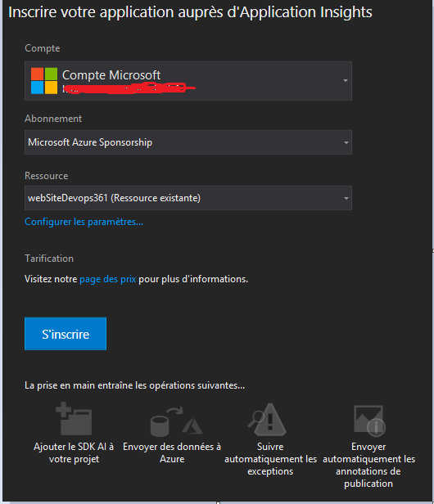This screenshot has height=504, width=434.
Task: Open the Abonnement subscription dropdown arrow
Action: pos(346,142)
